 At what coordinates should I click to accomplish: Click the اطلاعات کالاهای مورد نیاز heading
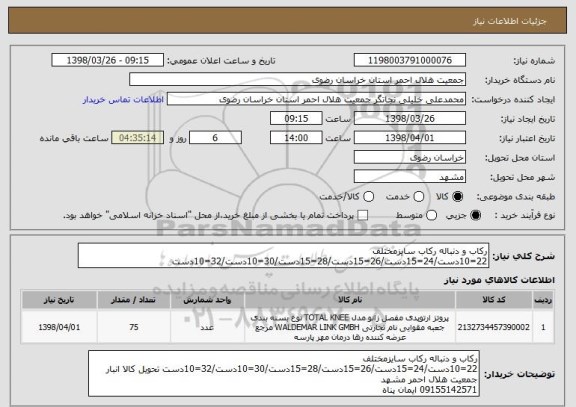pos(499,280)
